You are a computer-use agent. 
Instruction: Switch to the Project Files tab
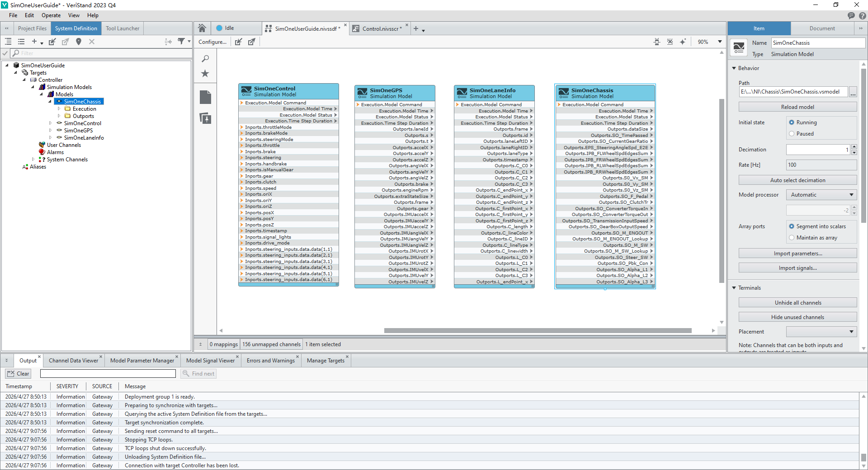pos(32,28)
